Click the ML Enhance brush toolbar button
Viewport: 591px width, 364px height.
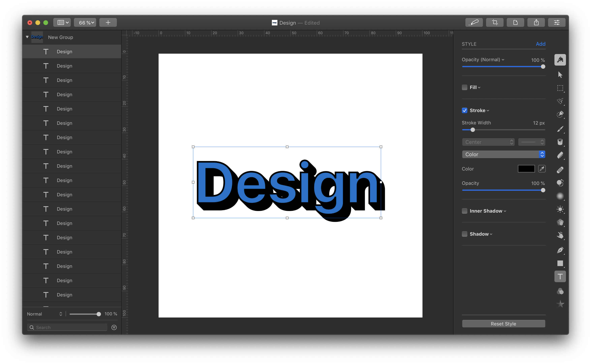point(474,22)
